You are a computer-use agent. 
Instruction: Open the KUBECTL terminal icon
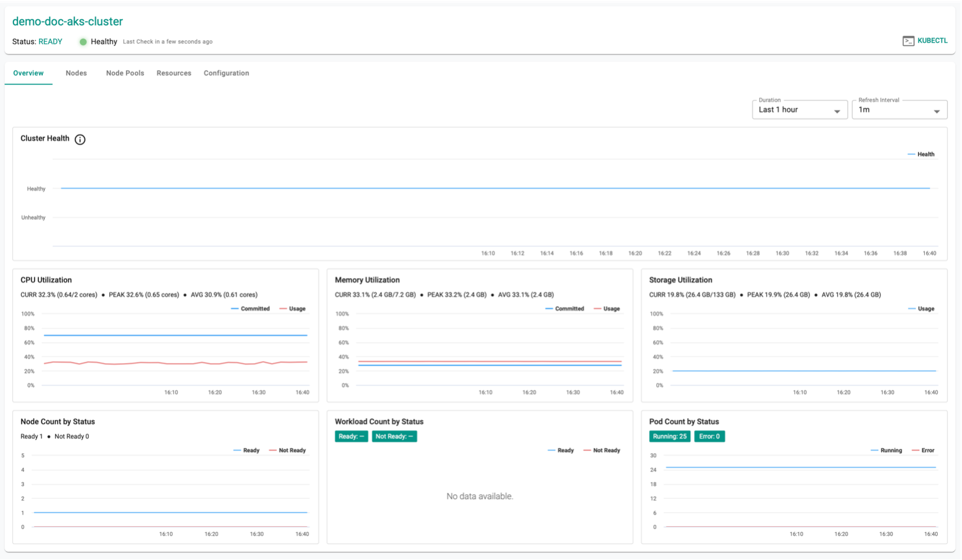(908, 41)
